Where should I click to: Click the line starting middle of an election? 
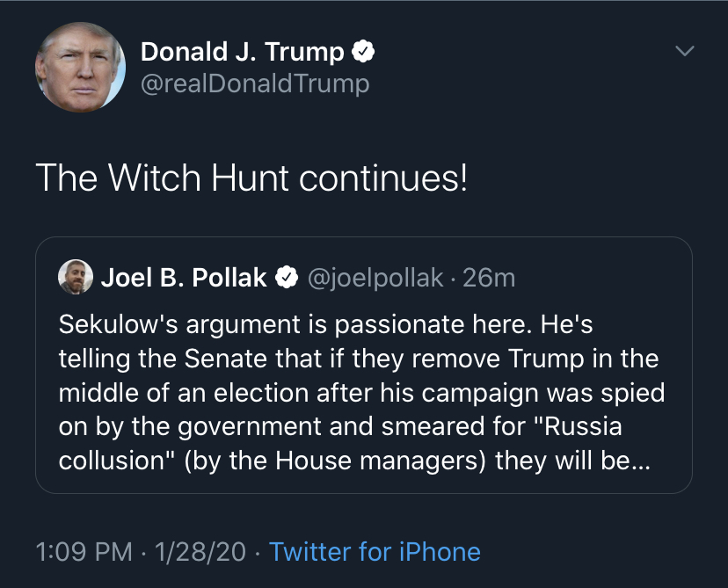click(x=361, y=393)
